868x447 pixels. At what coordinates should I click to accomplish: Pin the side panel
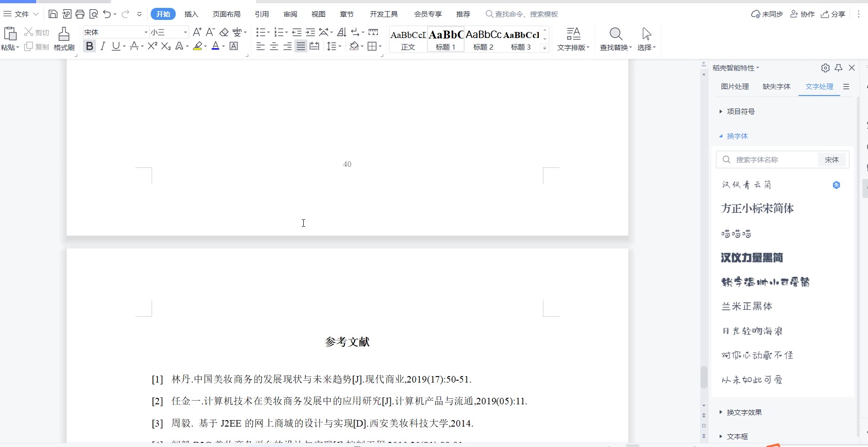[838, 68]
